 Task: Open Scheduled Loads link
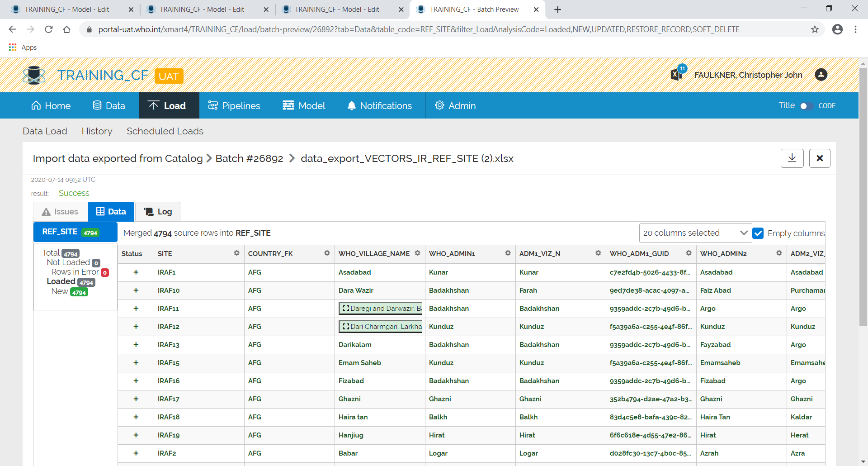[165, 131]
